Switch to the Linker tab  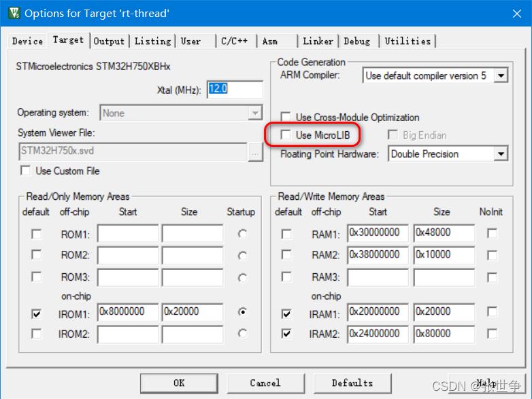318,41
